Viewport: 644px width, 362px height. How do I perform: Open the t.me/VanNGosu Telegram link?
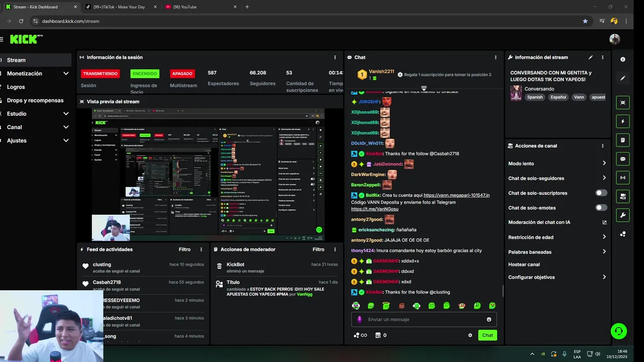tap(375, 209)
